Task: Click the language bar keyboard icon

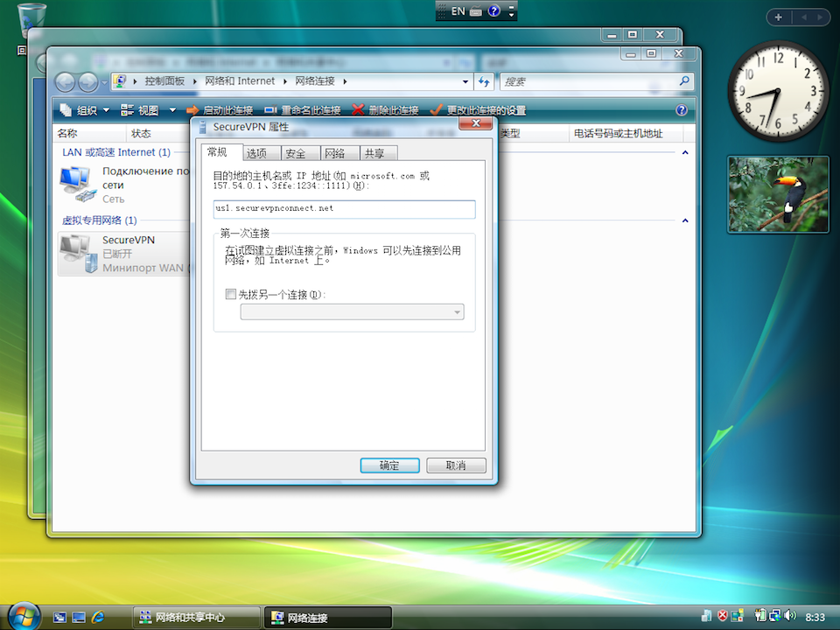Action: tap(476, 11)
